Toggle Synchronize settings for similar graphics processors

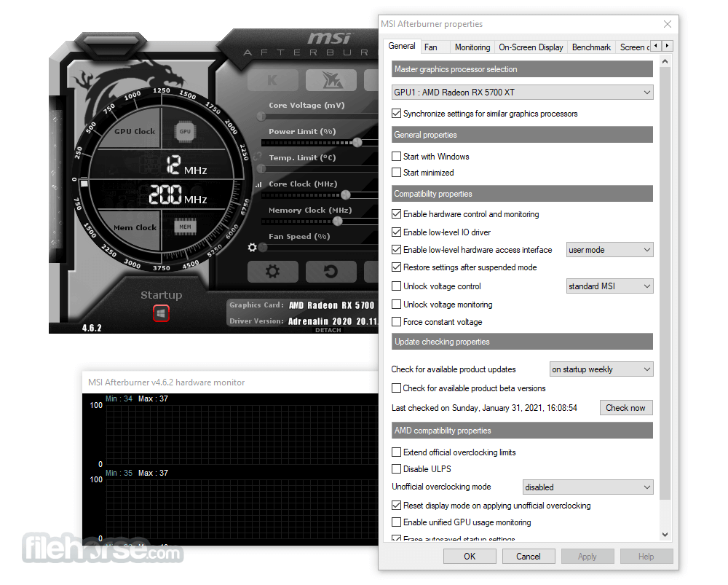click(485, 114)
